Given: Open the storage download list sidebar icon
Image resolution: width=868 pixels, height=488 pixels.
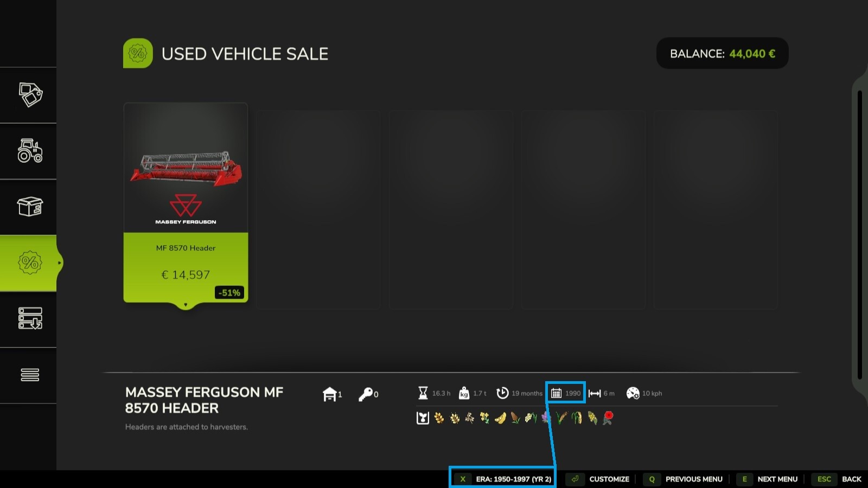Looking at the screenshot, I should pyautogui.click(x=30, y=319).
